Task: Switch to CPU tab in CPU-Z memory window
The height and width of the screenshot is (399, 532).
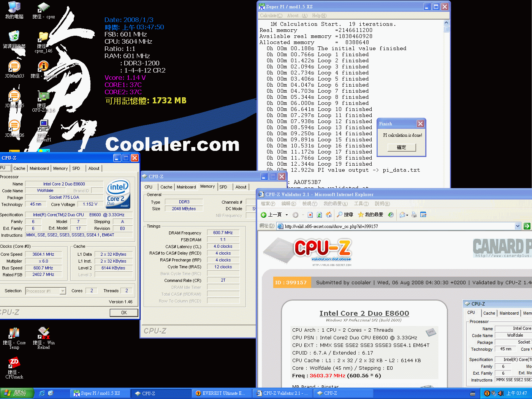Action: pyautogui.click(x=149, y=187)
